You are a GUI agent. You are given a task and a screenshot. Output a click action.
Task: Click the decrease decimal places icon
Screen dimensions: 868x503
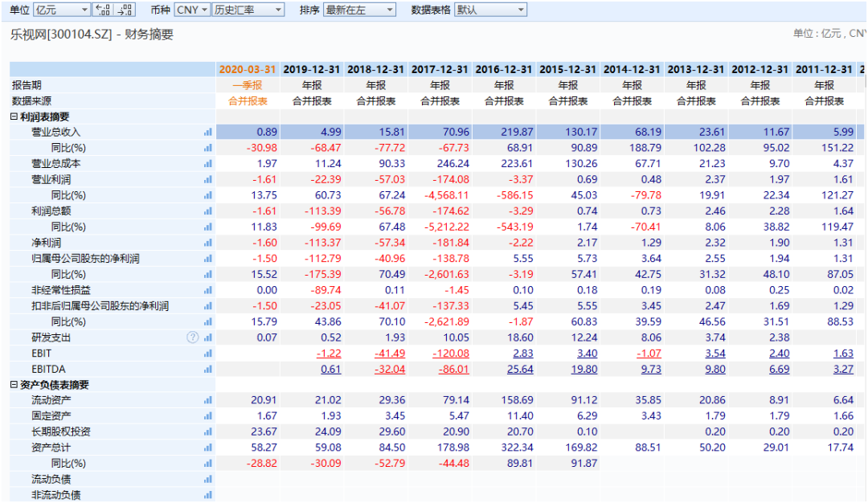[x=125, y=10]
